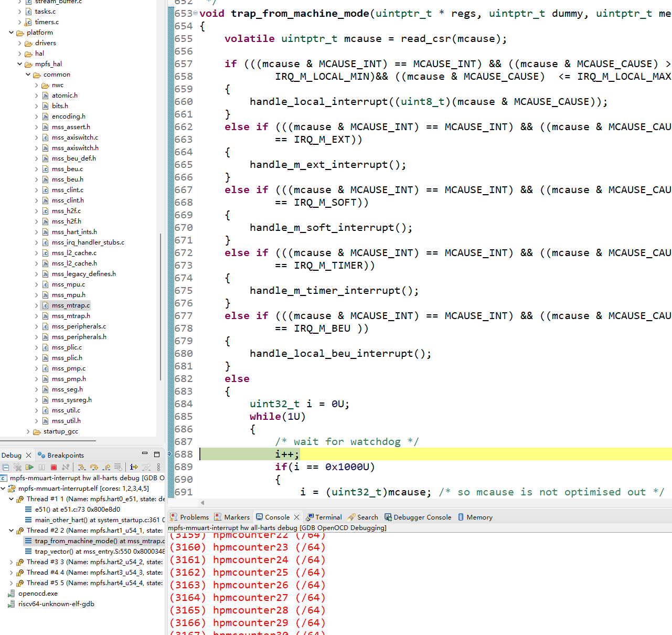Collapse Thread #2 in Debug view
The width and height of the screenshot is (672, 635).
pyautogui.click(x=11, y=531)
